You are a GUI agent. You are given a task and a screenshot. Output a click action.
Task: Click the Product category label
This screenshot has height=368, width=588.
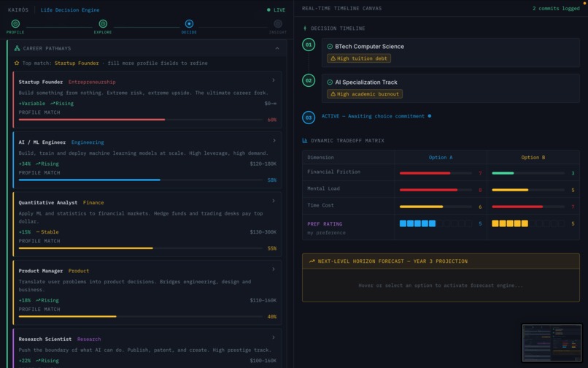(79, 271)
